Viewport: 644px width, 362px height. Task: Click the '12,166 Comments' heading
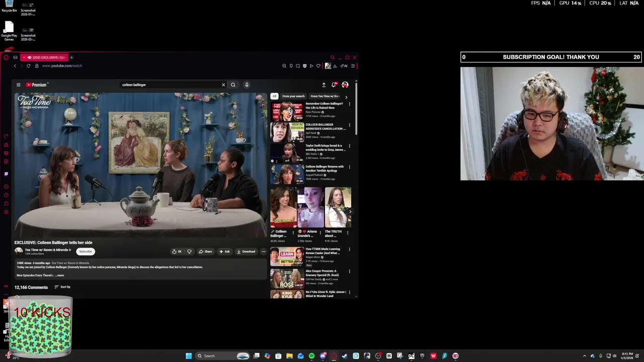point(31,288)
